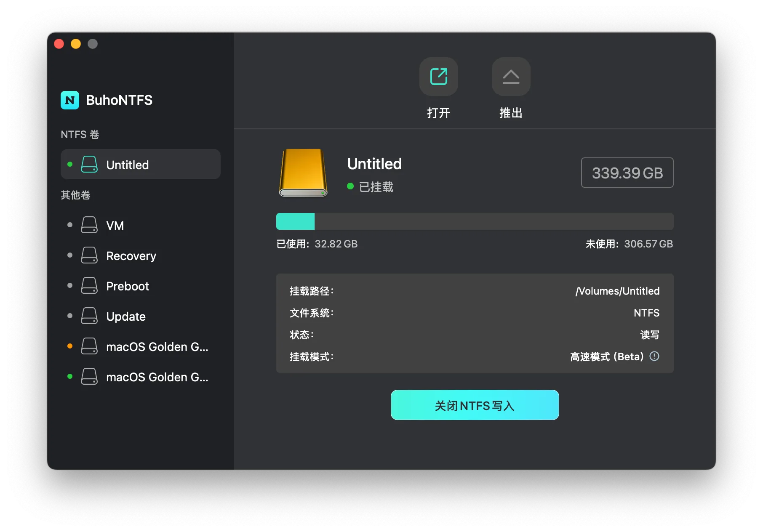Screen dimensions: 763x532
Task: Click the 已挂载 mounted status text
Action: (x=376, y=186)
